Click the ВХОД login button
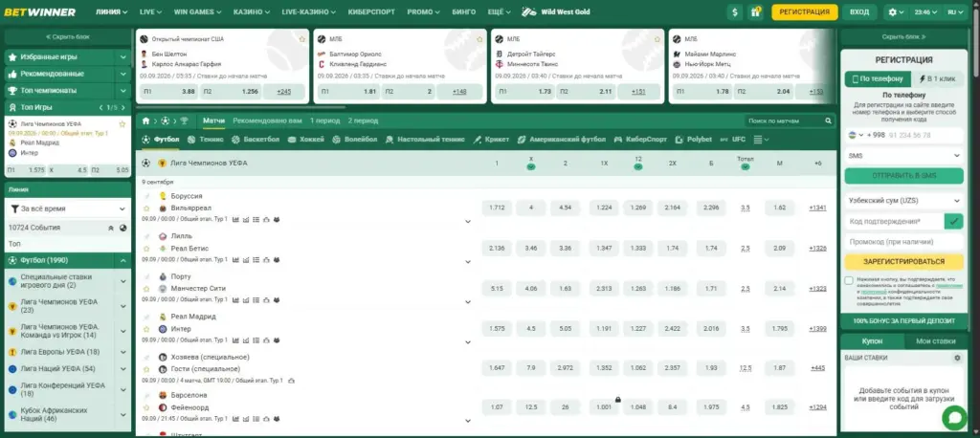 (859, 11)
